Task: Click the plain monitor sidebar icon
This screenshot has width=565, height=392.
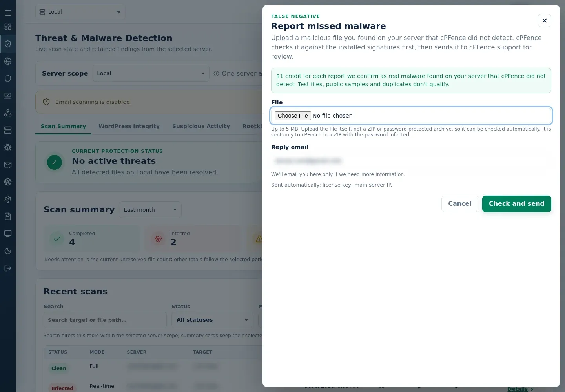Action: (8, 234)
